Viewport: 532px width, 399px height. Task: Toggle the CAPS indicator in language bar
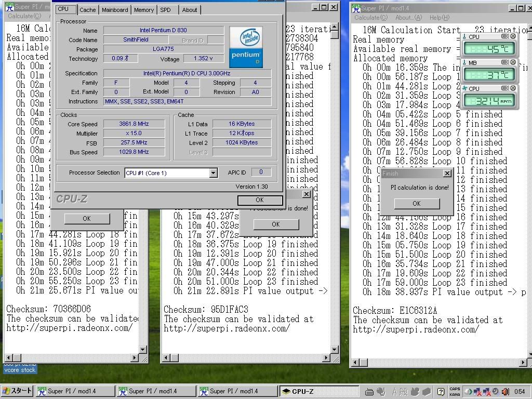(455, 389)
